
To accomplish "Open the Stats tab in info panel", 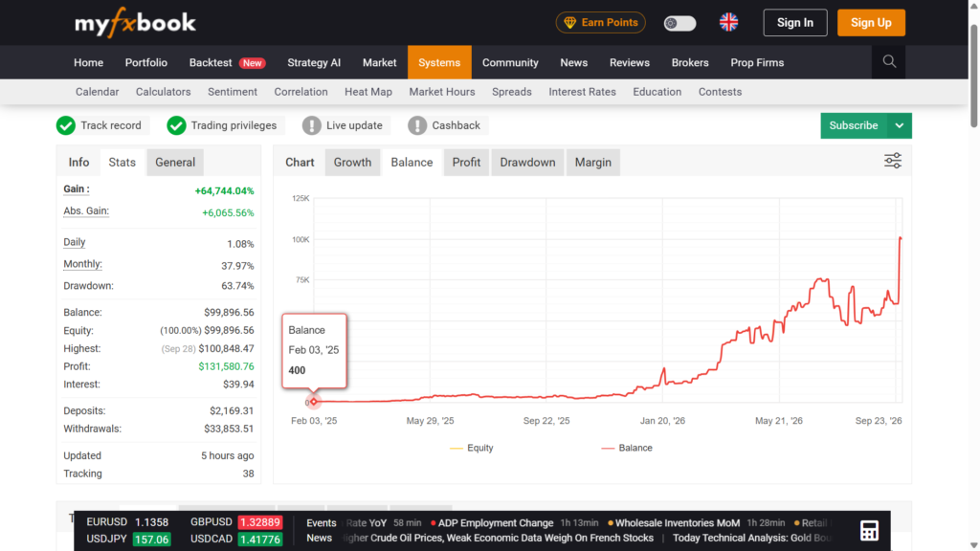I will click(122, 163).
